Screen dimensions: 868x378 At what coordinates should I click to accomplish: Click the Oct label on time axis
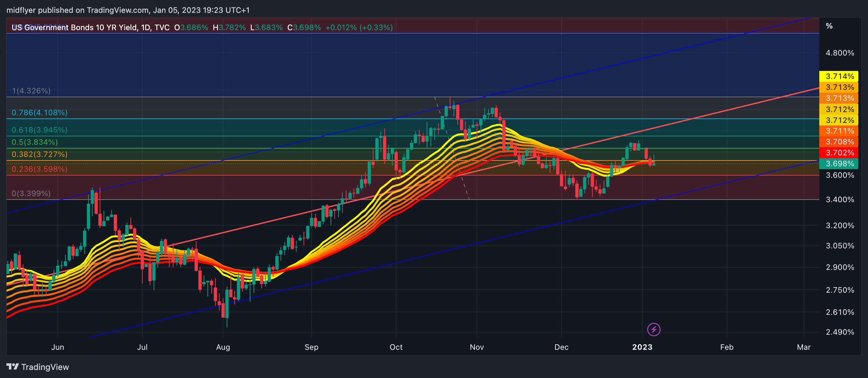(x=396, y=347)
